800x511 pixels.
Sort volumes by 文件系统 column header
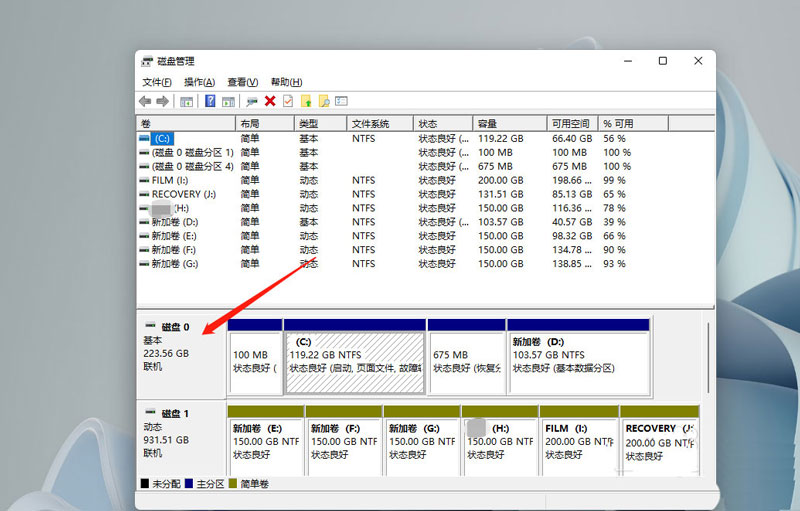pyautogui.click(x=379, y=123)
